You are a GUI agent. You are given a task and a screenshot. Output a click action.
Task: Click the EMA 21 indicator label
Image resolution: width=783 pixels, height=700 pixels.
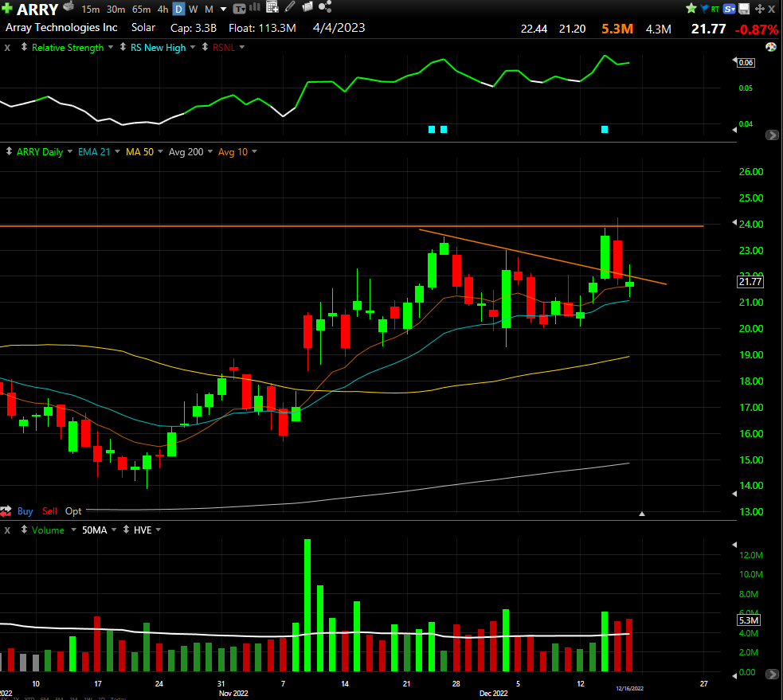94,152
